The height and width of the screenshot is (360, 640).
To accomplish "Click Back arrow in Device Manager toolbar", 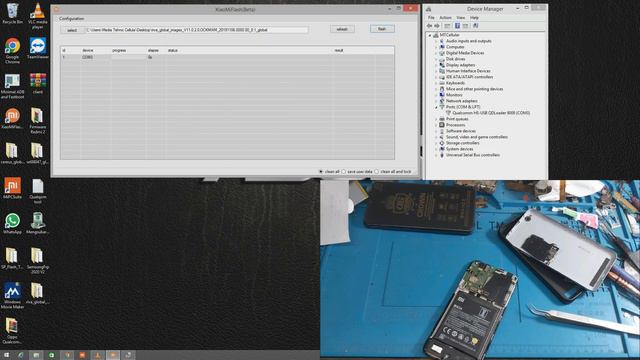I will coord(429,26).
